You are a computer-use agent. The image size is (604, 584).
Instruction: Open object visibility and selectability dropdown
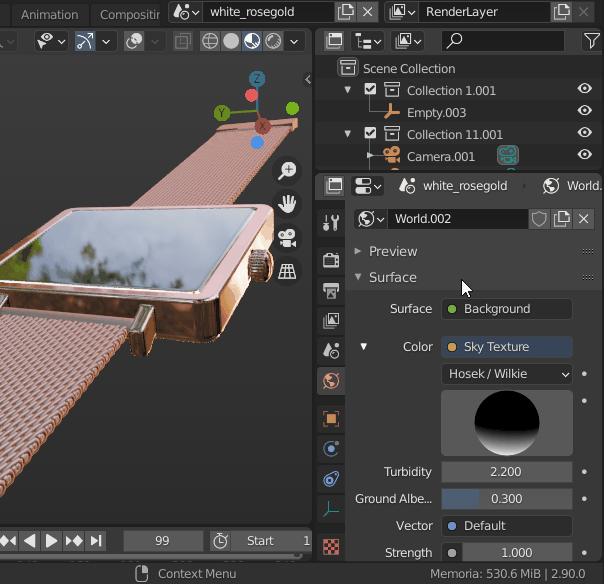pos(51,41)
